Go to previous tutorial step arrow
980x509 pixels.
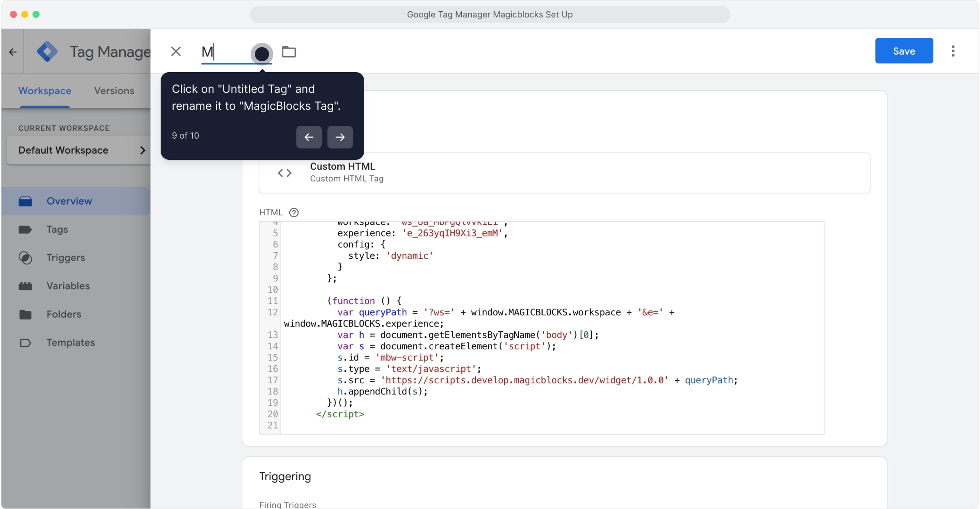309,137
